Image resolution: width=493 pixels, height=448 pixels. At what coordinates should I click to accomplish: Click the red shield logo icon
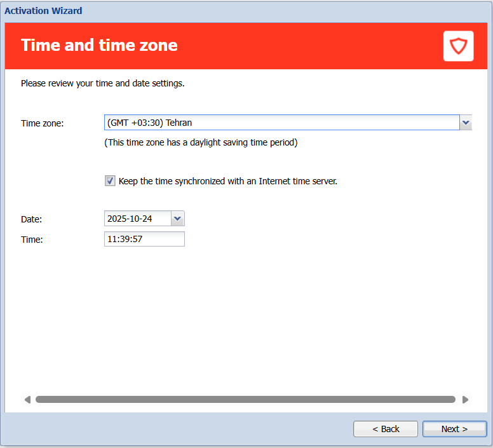click(458, 46)
